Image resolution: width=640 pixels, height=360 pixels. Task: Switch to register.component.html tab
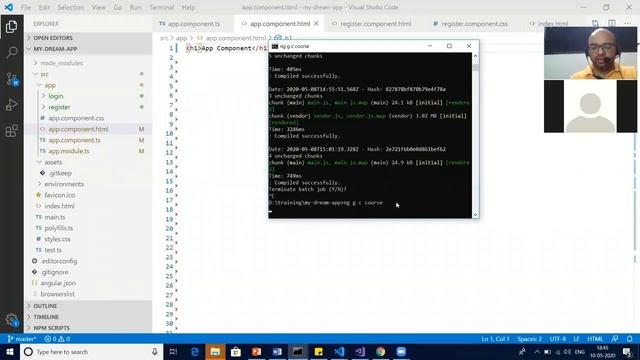(376, 24)
